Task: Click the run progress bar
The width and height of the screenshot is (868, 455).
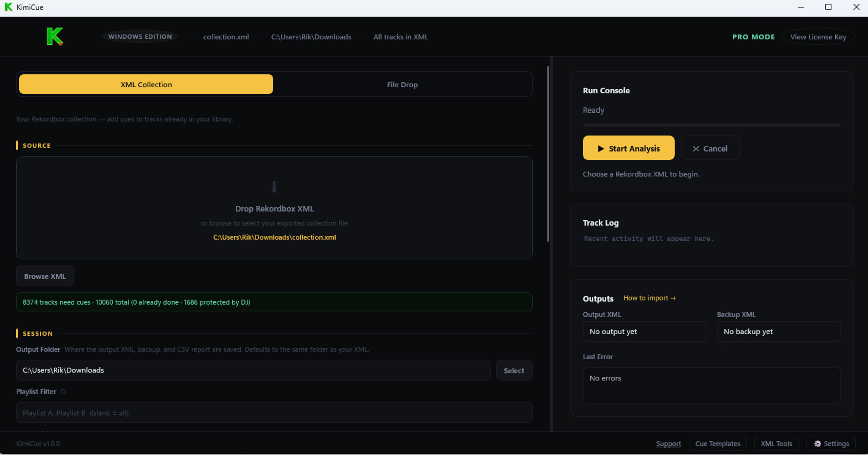Action: [711, 125]
